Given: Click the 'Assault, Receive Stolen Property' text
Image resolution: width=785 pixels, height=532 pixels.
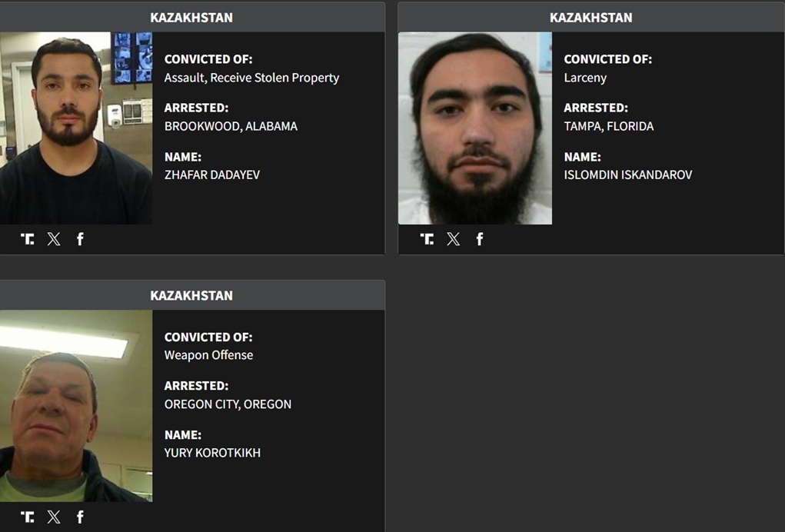Looking at the screenshot, I should [252, 78].
